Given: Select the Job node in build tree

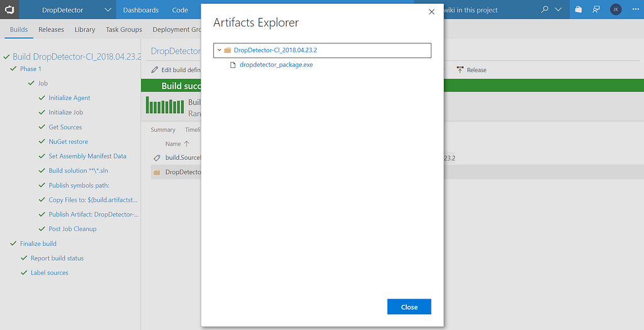Looking at the screenshot, I should [43, 83].
